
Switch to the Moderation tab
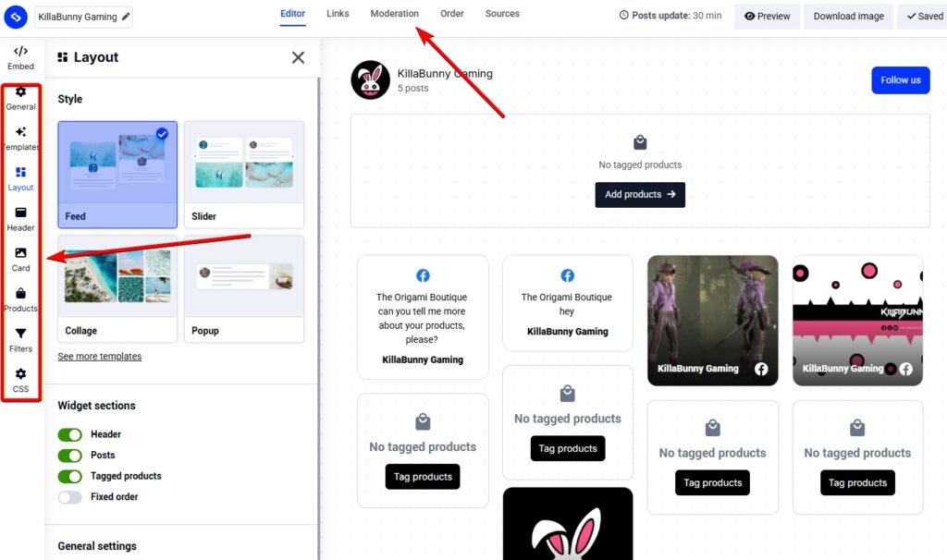tap(395, 14)
